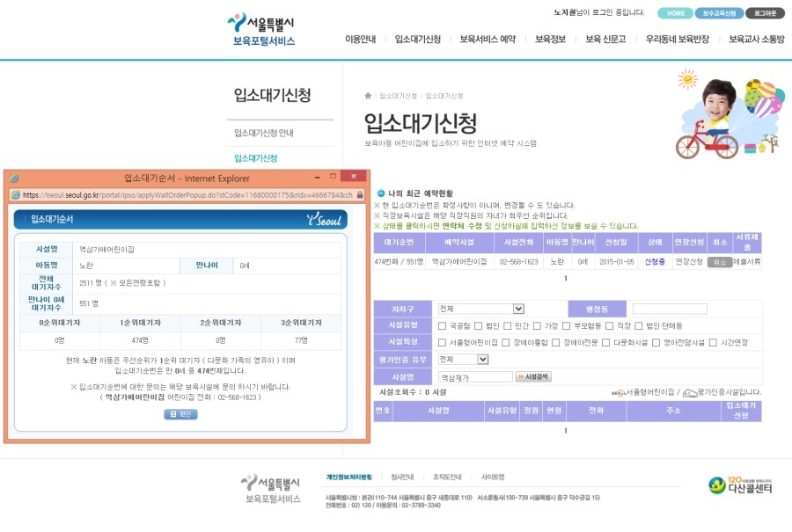The width and height of the screenshot is (792, 532).
Task: Select 입소대기신청 in top navigation menu
Action: click(x=417, y=40)
